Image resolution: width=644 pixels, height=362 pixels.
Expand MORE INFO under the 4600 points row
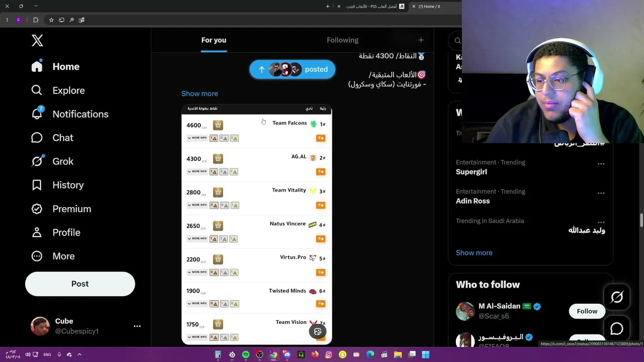[197, 138]
